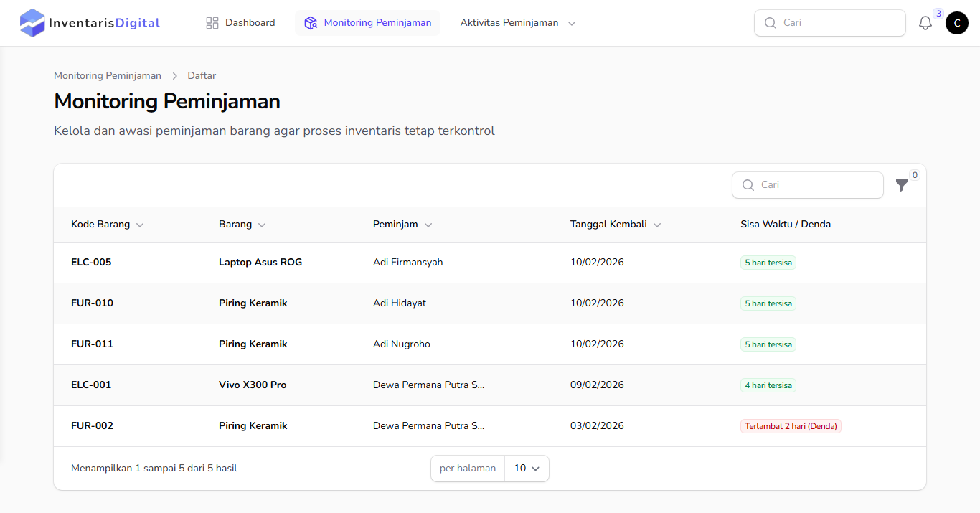The image size is (980, 513).
Task: Click the Dashboard grid icon
Action: [x=212, y=23]
